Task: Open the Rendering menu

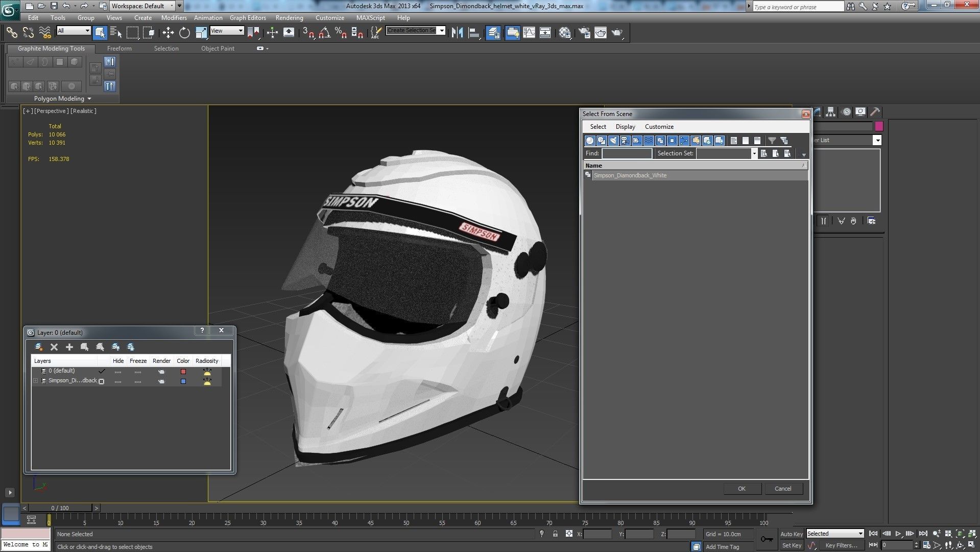Action: coord(289,17)
